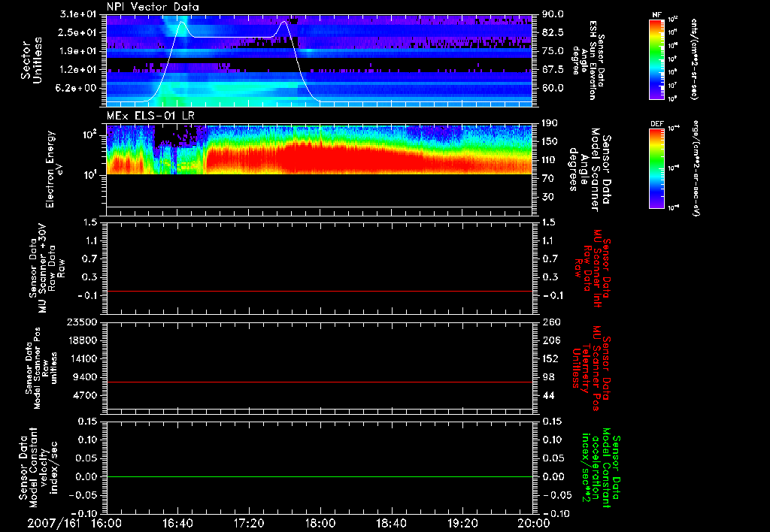The width and height of the screenshot is (770, 532).
Task: Click the "Electron Energy eV" axis label
Action: coord(55,169)
